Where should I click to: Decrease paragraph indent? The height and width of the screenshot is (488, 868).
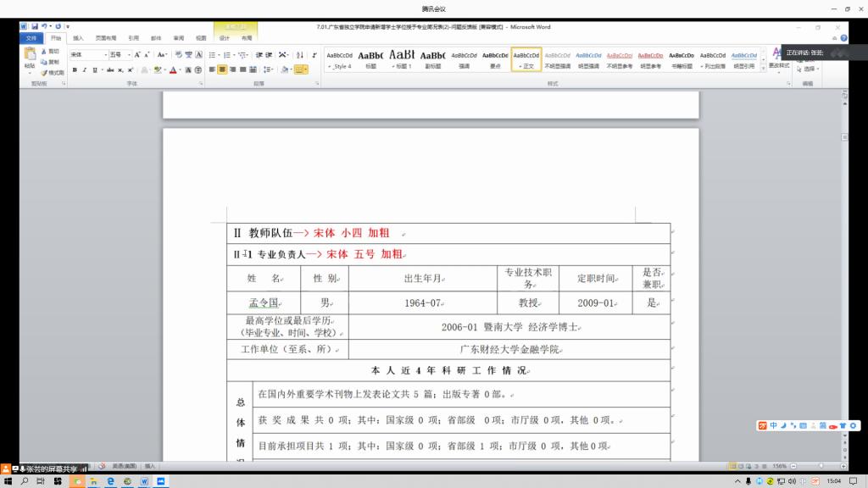(x=259, y=55)
